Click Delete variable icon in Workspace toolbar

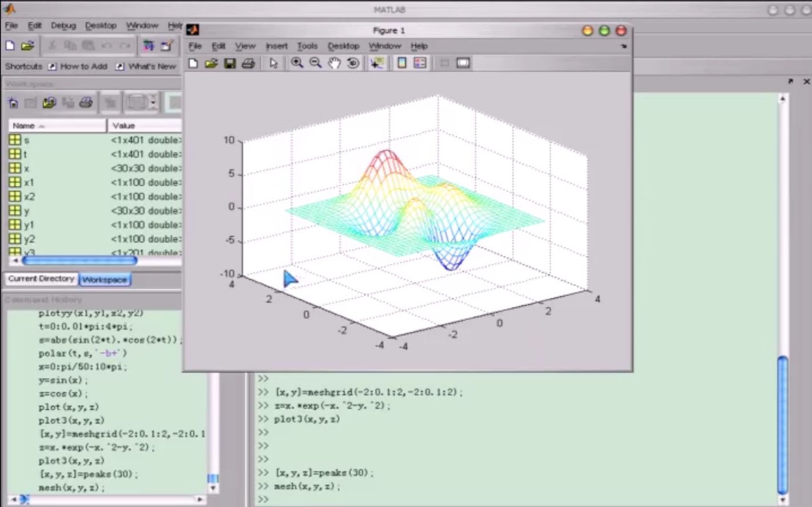(x=110, y=103)
